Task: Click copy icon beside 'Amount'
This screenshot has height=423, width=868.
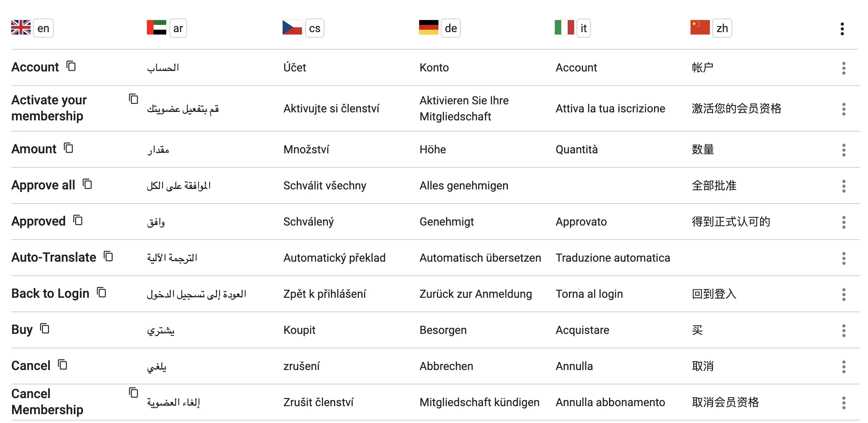Action: pos(69,148)
